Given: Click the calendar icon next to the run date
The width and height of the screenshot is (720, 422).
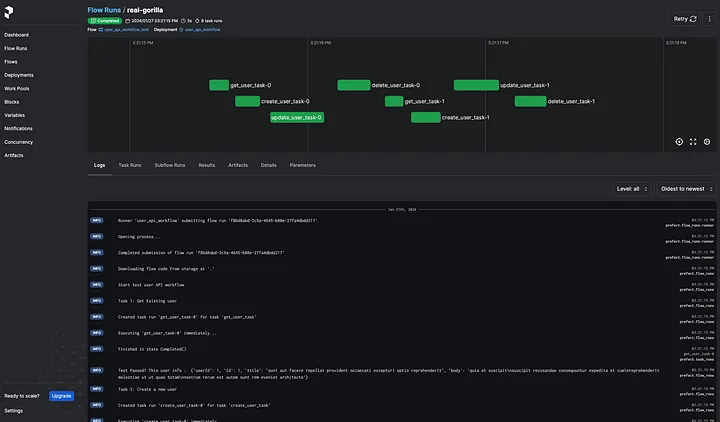Looking at the screenshot, I should point(128,21).
